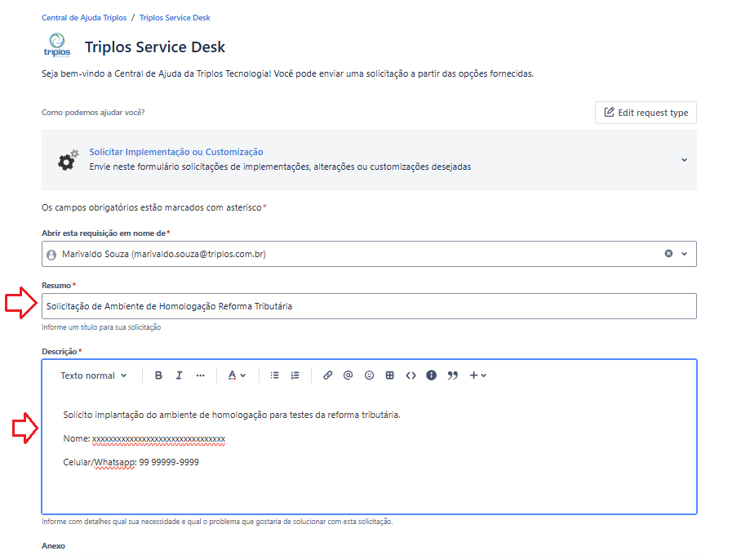Insert a link with the chain icon
750x560 pixels.
(x=327, y=376)
